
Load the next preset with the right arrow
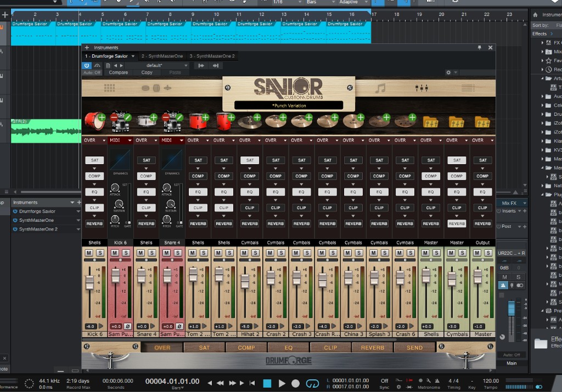pos(121,66)
